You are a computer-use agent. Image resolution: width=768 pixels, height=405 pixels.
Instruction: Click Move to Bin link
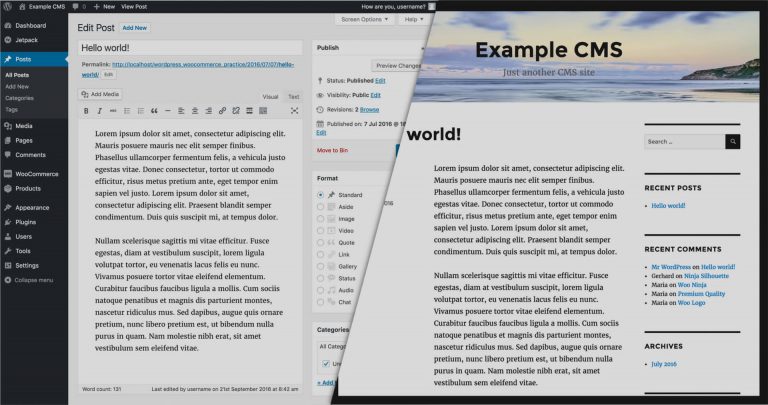332,150
